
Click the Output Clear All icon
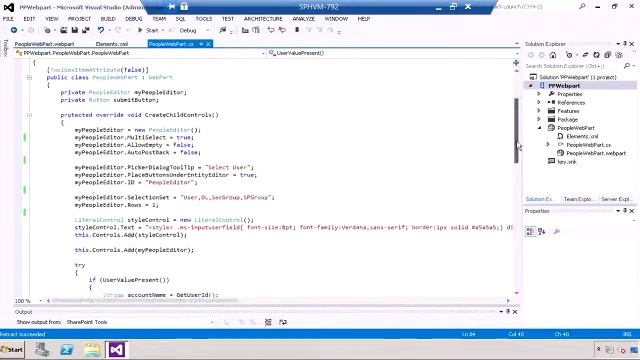coord(268,322)
